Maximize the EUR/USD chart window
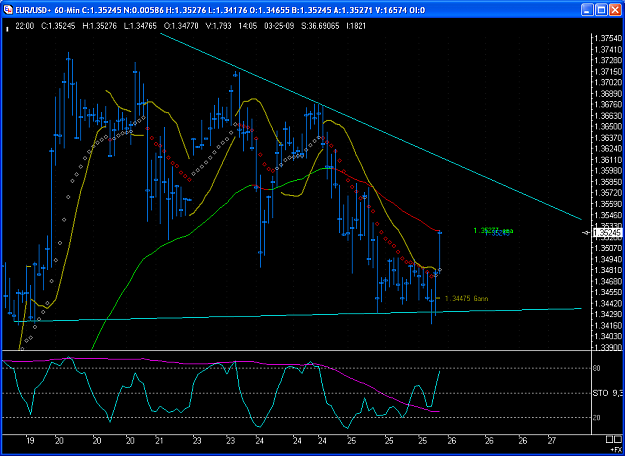The image size is (625, 456). (x=601, y=10)
